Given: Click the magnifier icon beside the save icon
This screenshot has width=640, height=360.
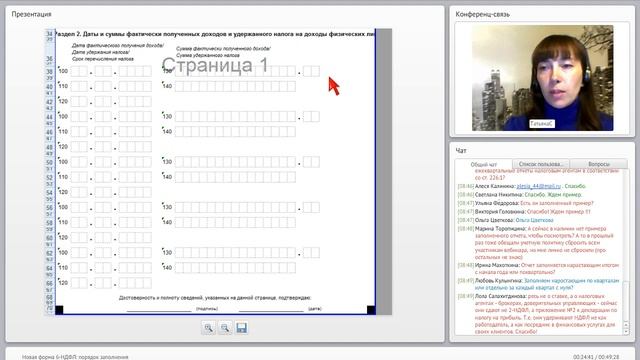Looking at the screenshot, I should point(225,328).
